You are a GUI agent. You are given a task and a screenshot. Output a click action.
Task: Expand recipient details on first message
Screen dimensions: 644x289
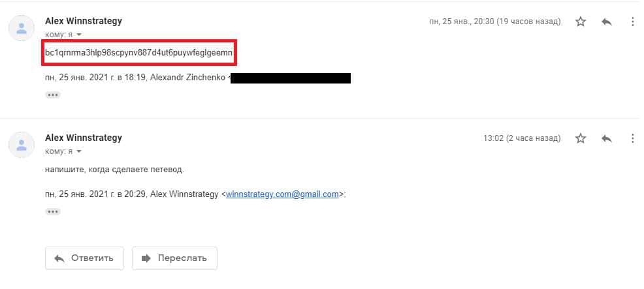[79, 35]
